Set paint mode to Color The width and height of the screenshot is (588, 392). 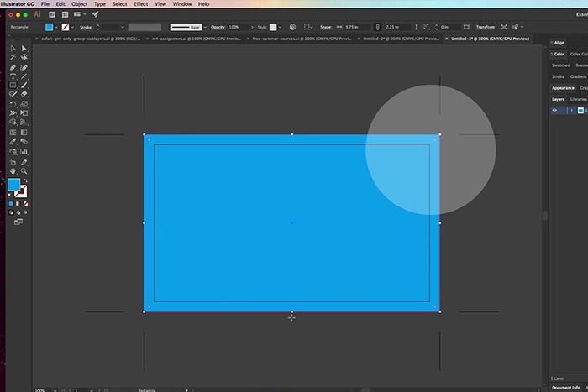coord(11,203)
